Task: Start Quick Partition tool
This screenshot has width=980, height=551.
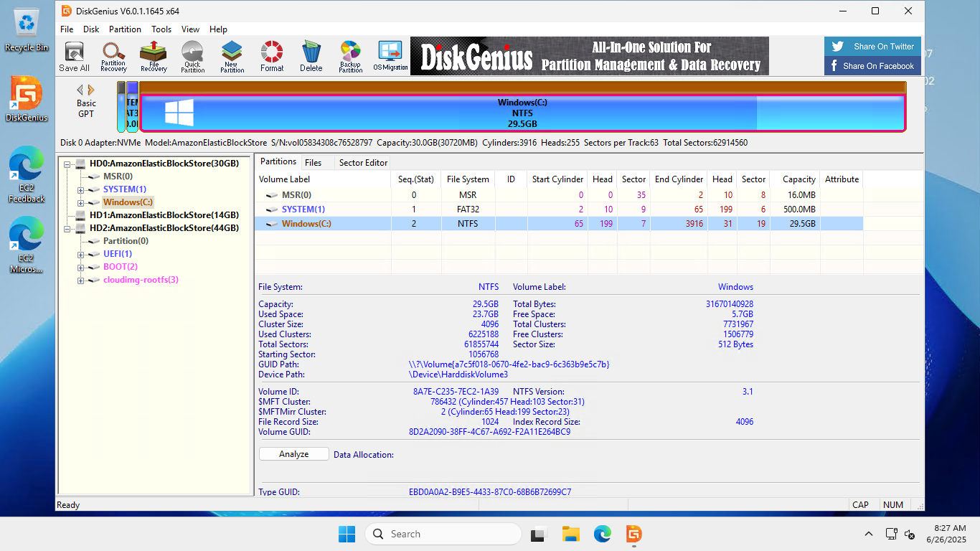Action: click(x=192, y=57)
